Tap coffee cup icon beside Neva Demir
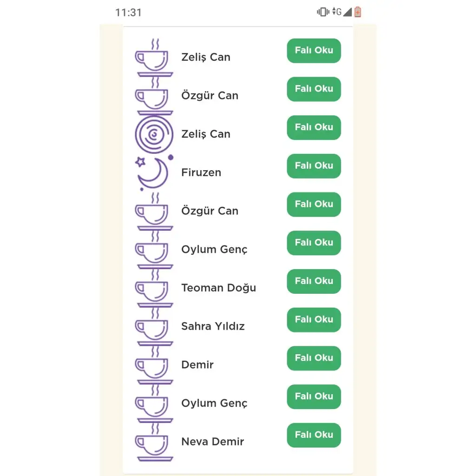The height and width of the screenshot is (476, 476). 154,442
